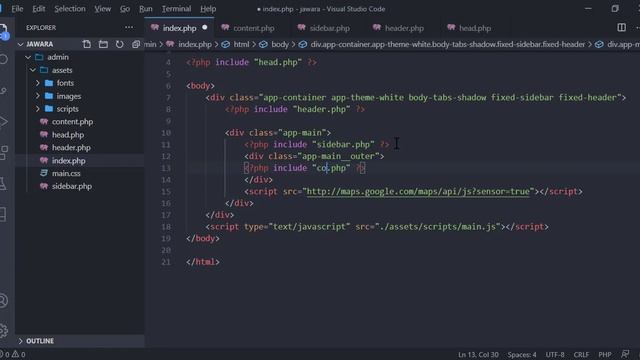Open the Edit menu
The image size is (640, 360).
pyautogui.click(x=39, y=9)
